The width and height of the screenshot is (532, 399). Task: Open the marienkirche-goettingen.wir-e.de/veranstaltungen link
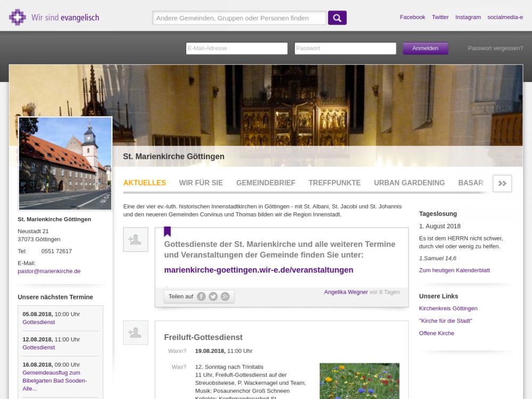(x=259, y=270)
